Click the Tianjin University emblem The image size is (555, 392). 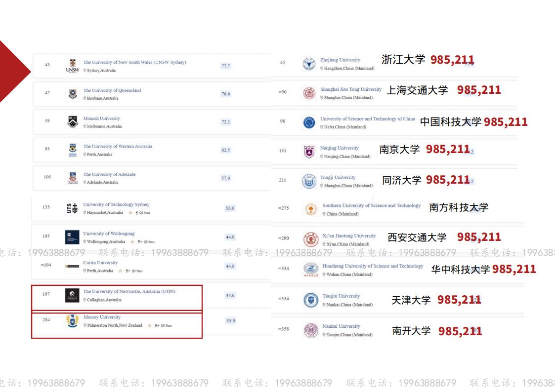(x=311, y=300)
